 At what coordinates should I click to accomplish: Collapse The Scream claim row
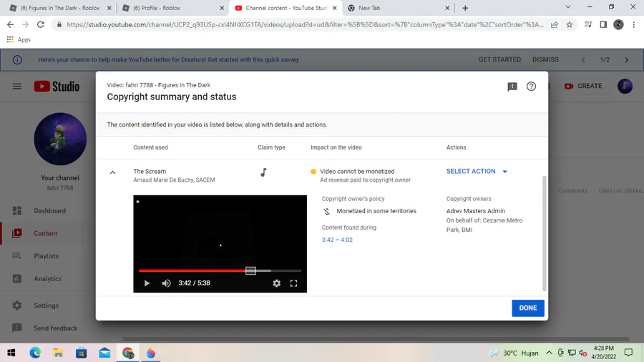112,172
